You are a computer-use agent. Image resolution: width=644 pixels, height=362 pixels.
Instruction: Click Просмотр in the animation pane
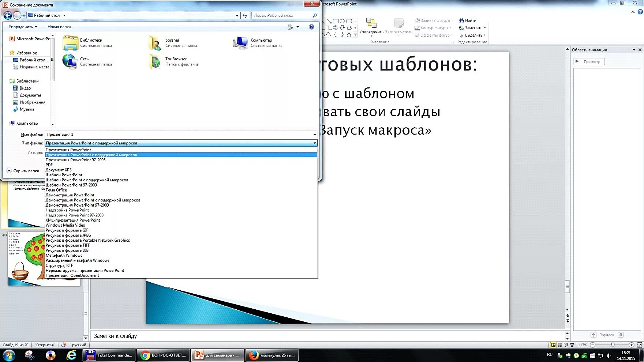point(589,61)
